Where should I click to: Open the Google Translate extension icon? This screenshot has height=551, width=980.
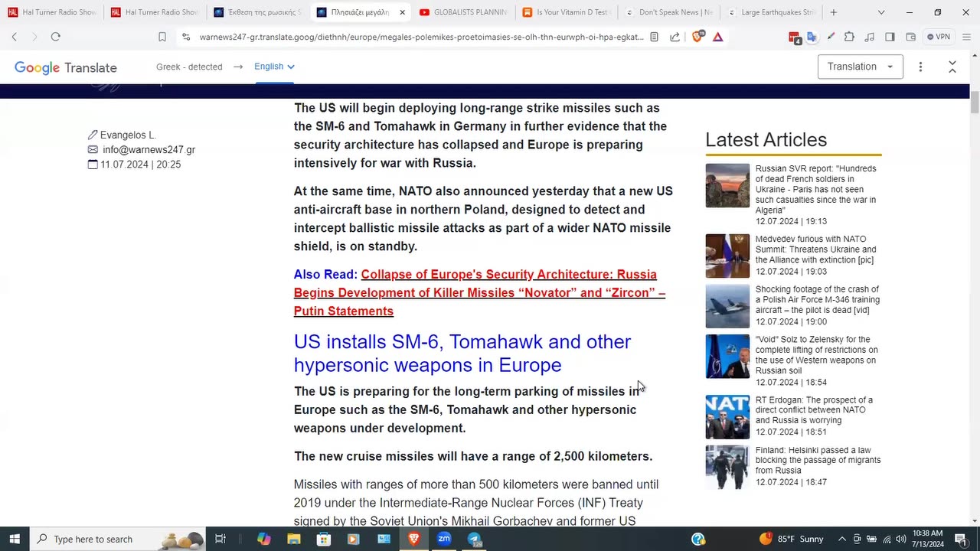812,37
